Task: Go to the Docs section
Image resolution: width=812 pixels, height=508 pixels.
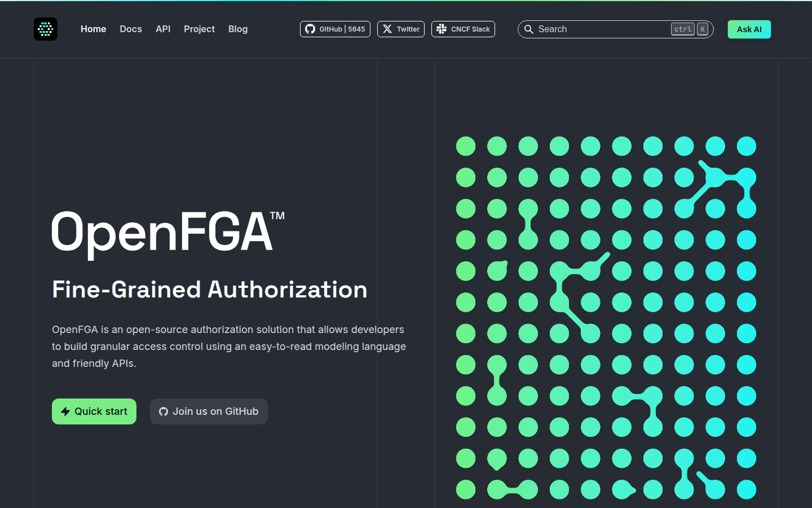Action: click(x=131, y=29)
